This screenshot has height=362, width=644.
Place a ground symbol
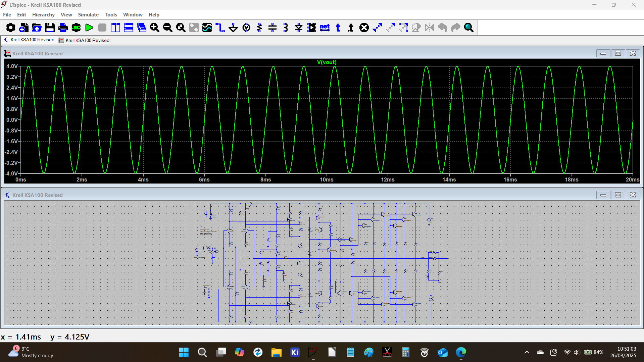[x=233, y=28]
